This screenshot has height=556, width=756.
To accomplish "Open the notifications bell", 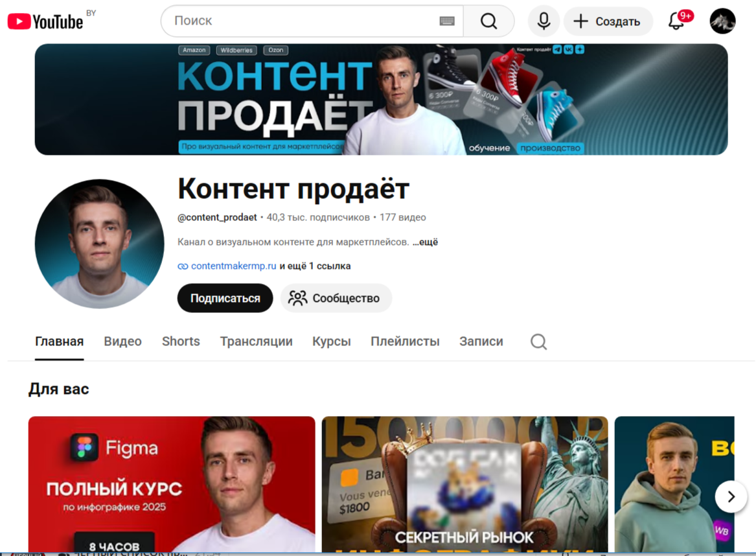I will tap(676, 21).
